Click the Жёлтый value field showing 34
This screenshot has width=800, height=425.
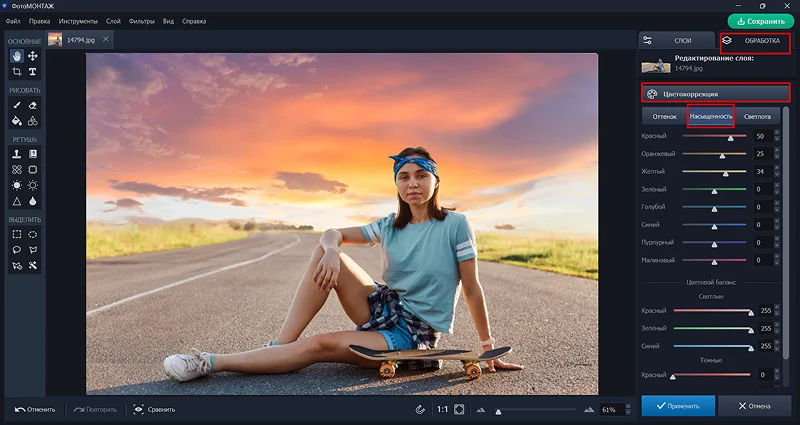pos(763,172)
